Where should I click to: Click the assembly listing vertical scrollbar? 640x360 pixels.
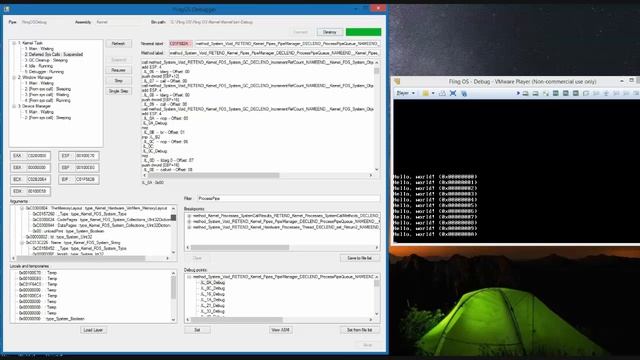(376, 116)
